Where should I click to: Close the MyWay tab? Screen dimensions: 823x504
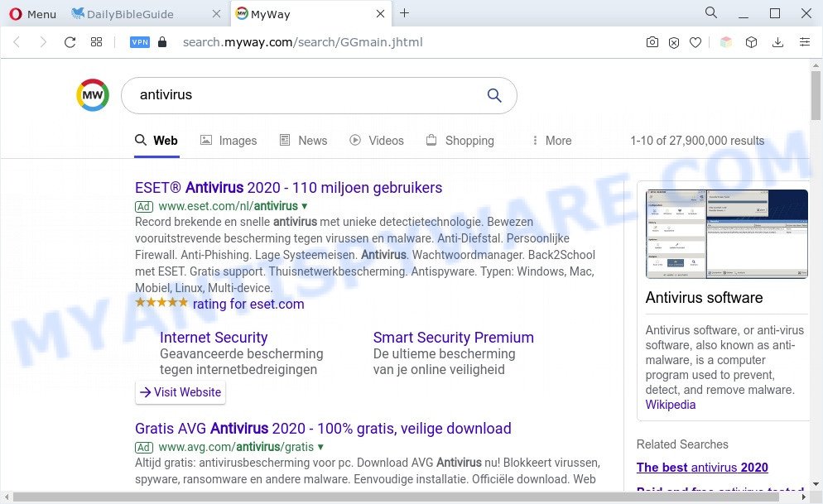coord(381,14)
